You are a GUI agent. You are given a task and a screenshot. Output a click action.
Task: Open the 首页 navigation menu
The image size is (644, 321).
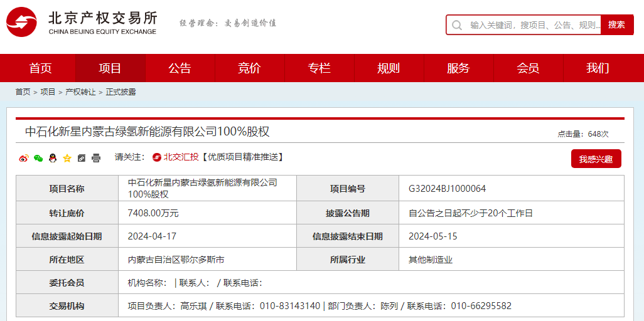[x=41, y=68]
